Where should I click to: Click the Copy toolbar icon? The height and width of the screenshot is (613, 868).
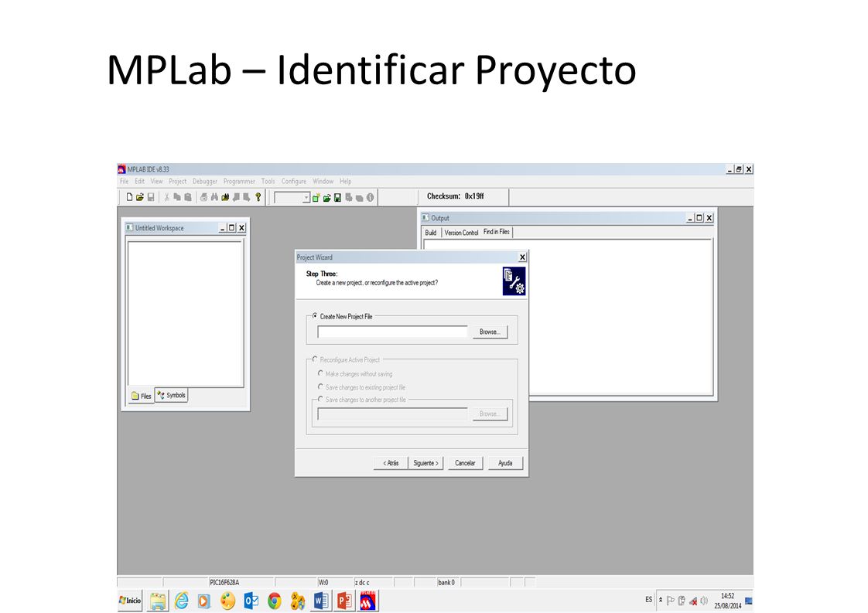[177, 197]
